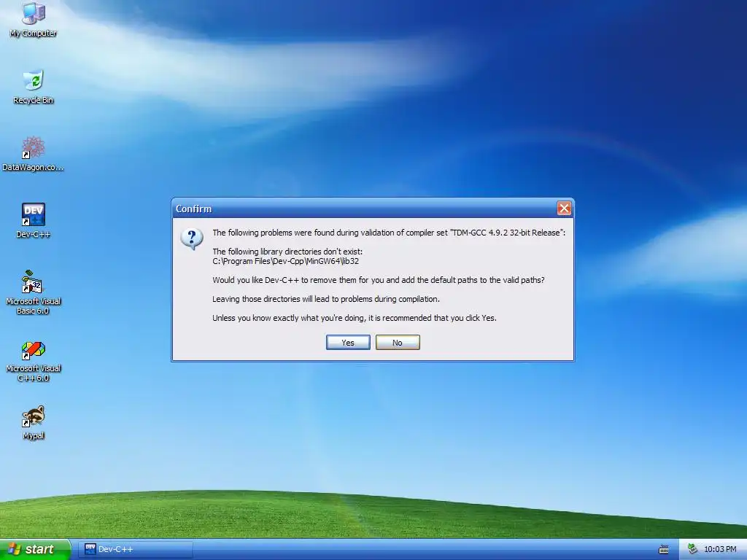This screenshot has height=560, width=747.
Task: Click the C:\Program Files\Dev-Cpp\MinGW64\lib32 path text
Action: pyautogui.click(x=285, y=261)
